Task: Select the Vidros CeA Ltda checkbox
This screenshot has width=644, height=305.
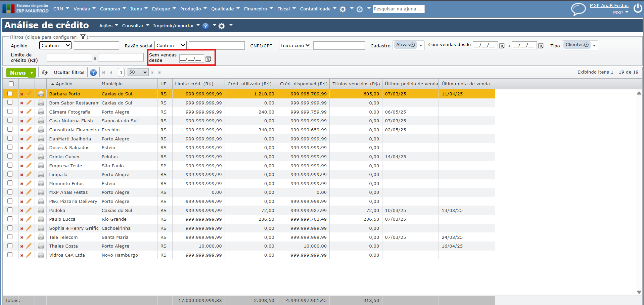Action: pos(10,255)
